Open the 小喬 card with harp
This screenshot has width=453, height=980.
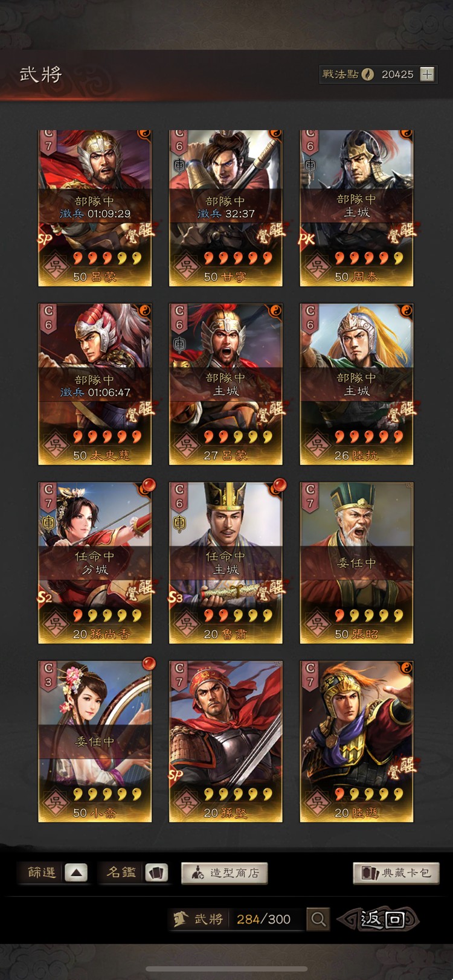click(95, 741)
